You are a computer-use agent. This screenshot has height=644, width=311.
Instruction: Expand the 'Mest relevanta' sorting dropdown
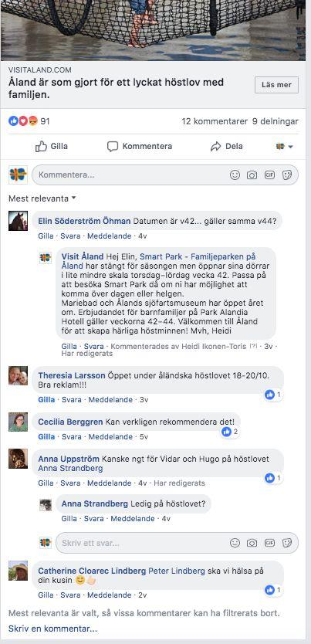pos(42,198)
